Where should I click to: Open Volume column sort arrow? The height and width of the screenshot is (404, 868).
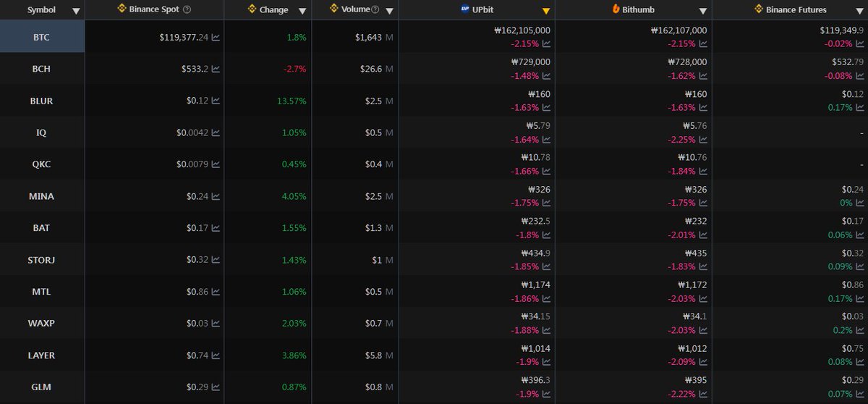(390, 11)
